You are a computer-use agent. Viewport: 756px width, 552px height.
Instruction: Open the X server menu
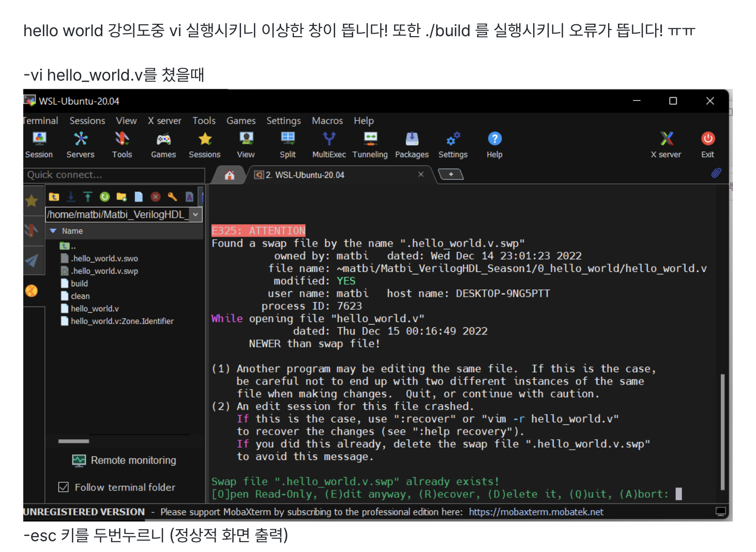(x=164, y=120)
